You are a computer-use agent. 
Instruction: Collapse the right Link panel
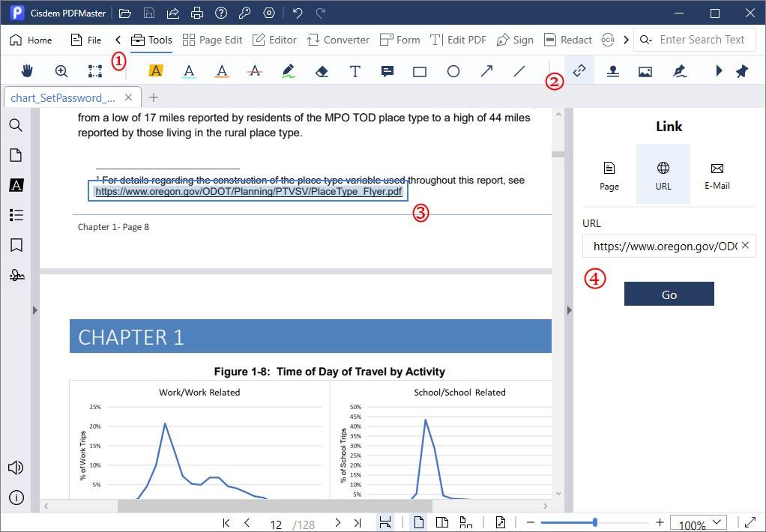click(x=568, y=310)
